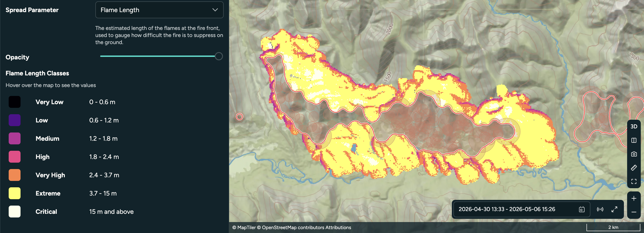Open the calendar date picker icon
The width and height of the screenshot is (644, 233).
tap(581, 209)
